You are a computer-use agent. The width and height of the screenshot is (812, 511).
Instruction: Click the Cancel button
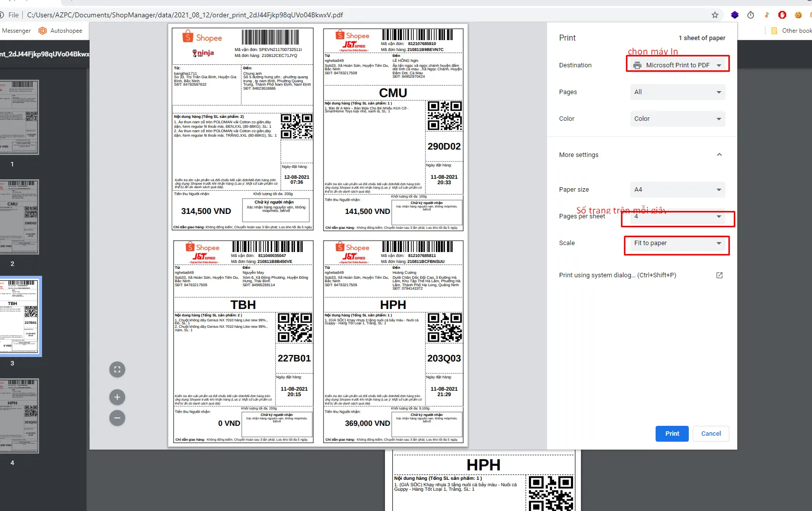pyautogui.click(x=711, y=434)
